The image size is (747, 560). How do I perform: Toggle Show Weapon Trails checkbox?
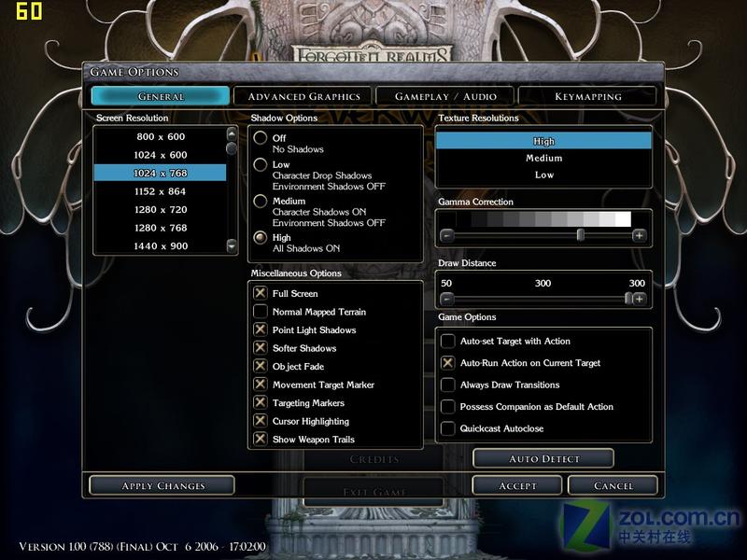(261, 439)
